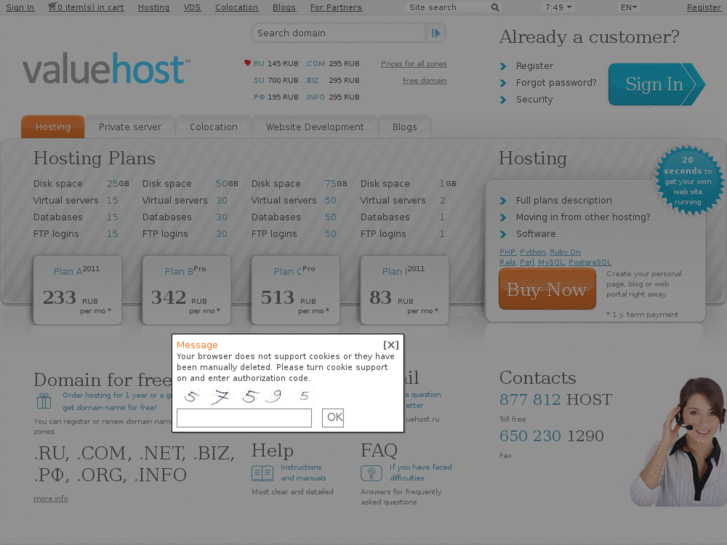Open Moving in from other hosting link
Screen dimensions: 727x545
coord(583,217)
